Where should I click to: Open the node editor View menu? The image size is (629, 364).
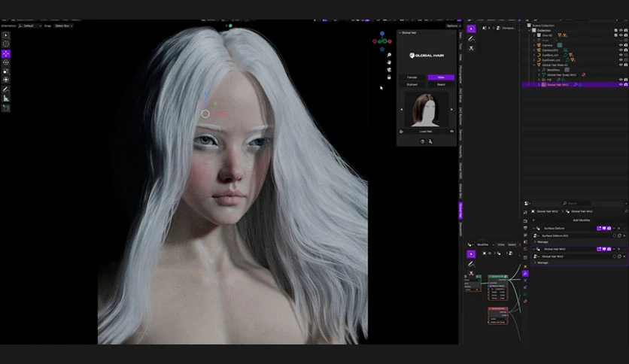click(x=501, y=244)
